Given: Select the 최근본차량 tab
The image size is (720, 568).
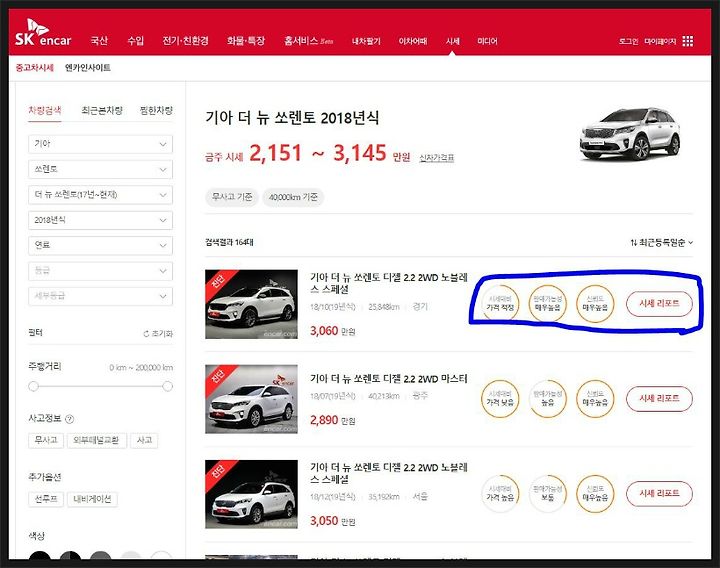Looking at the screenshot, I should [102, 111].
